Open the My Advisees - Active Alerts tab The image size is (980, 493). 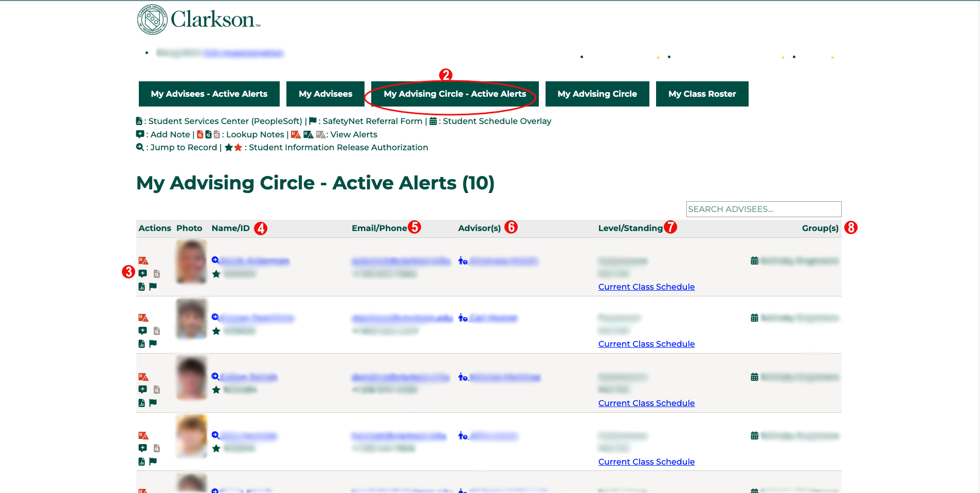(x=209, y=94)
